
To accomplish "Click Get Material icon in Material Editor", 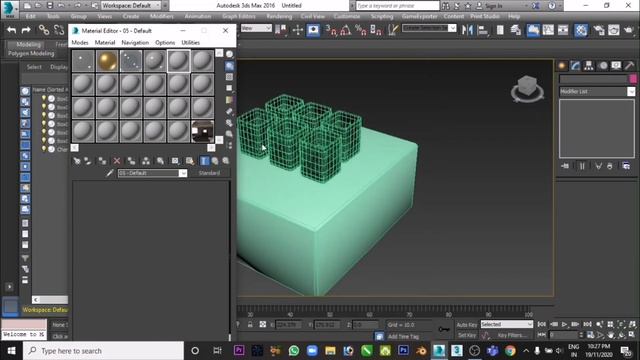I will click(77, 161).
